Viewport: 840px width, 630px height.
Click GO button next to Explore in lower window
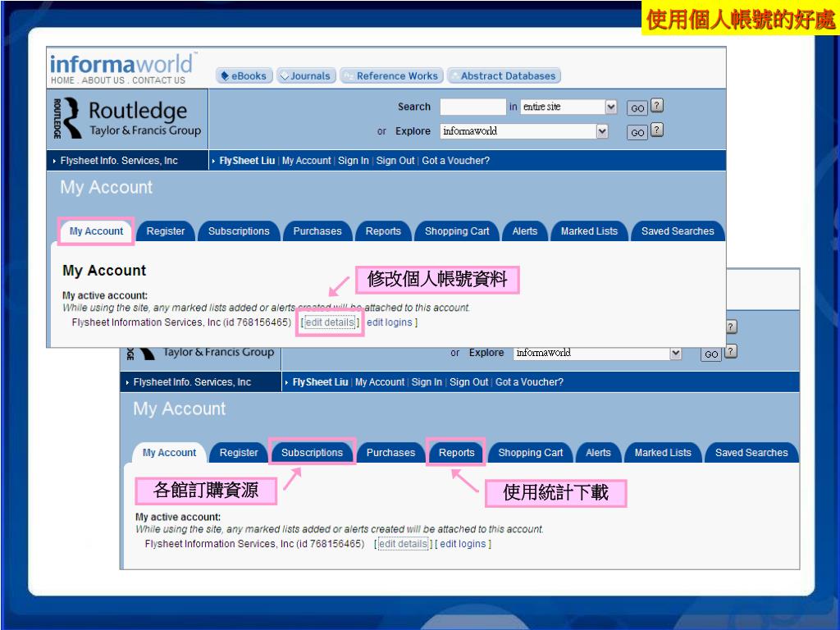[x=711, y=354]
